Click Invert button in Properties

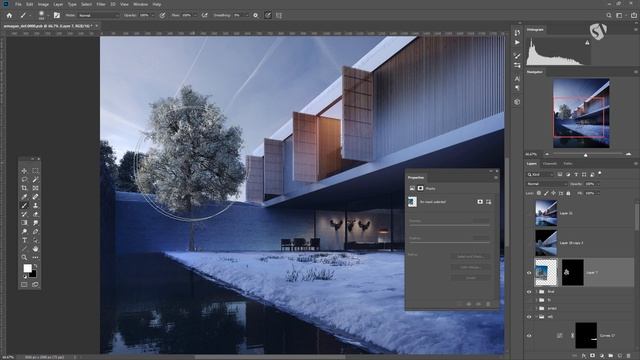[470, 278]
